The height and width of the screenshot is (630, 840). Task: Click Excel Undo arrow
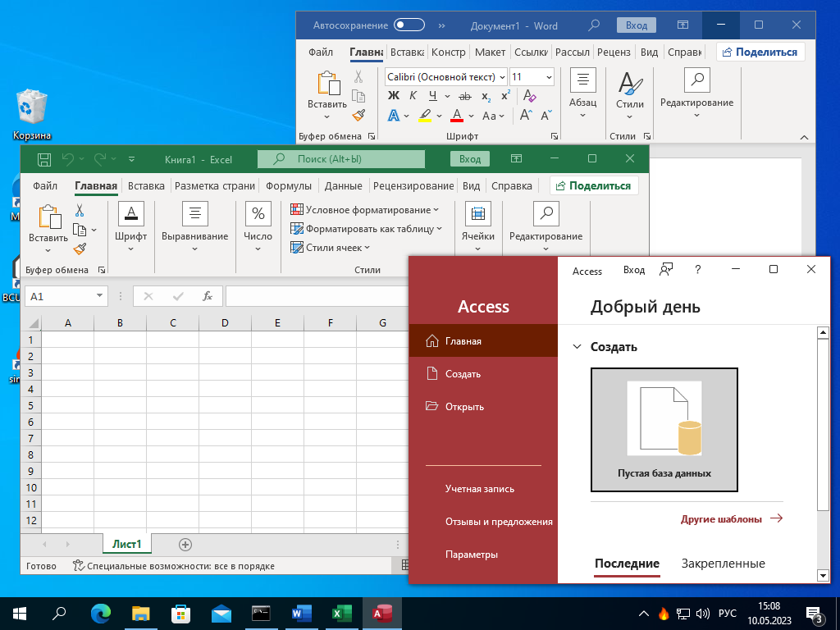(x=67, y=159)
